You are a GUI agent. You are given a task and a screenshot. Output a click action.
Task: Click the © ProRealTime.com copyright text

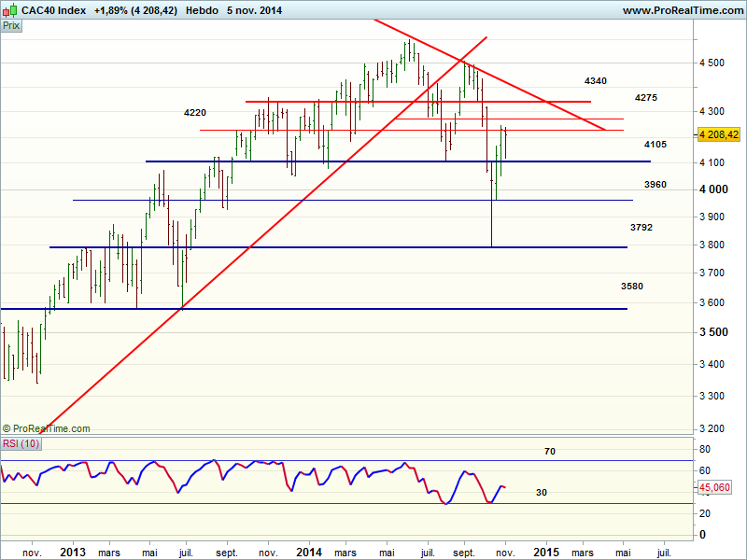pyautogui.click(x=47, y=428)
